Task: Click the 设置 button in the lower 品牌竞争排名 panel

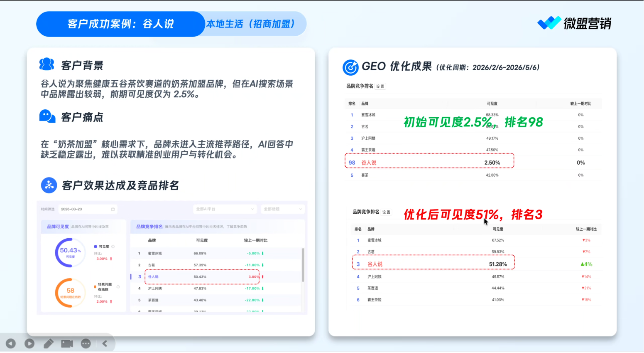Action: tap(387, 212)
